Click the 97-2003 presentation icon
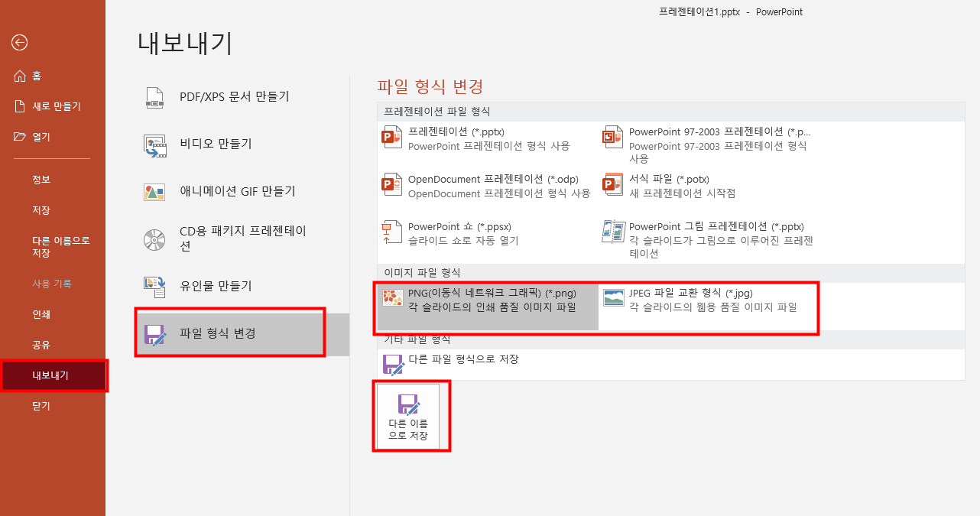This screenshot has width=980, height=516. (x=613, y=138)
